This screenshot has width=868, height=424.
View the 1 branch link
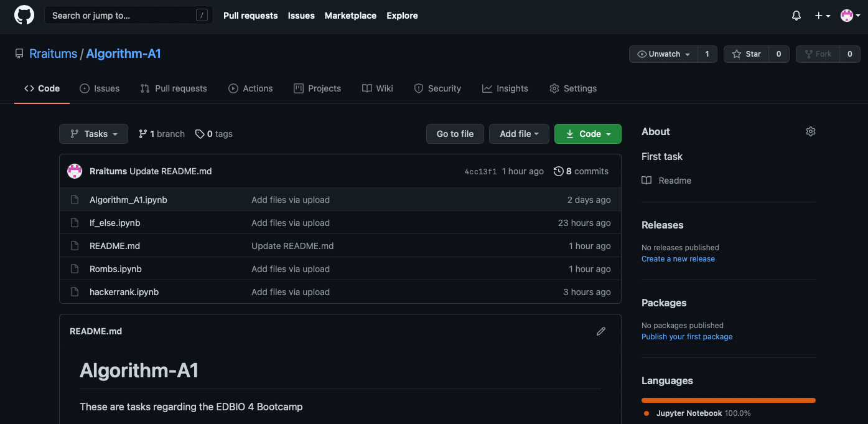coord(162,134)
